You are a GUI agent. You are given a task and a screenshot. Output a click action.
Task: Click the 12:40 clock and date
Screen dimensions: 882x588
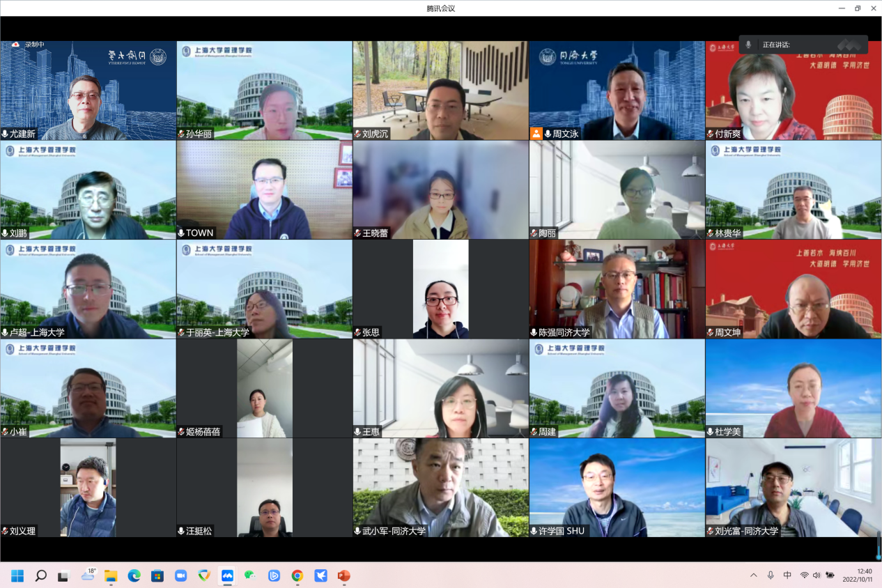pos(857,575)
